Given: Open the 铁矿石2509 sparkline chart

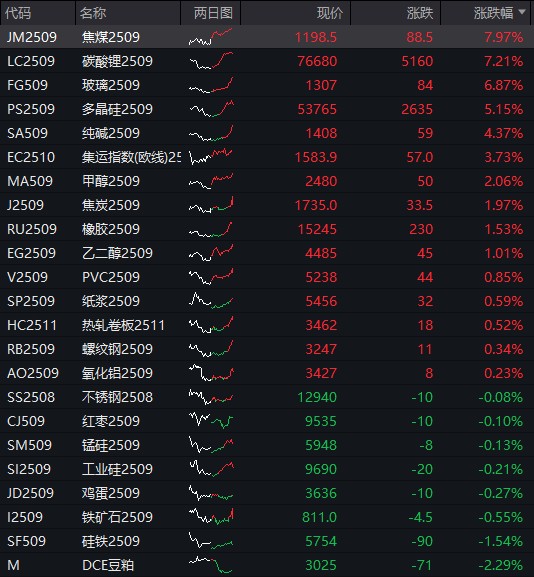Looking at the screenshot, I should (211, 517).
